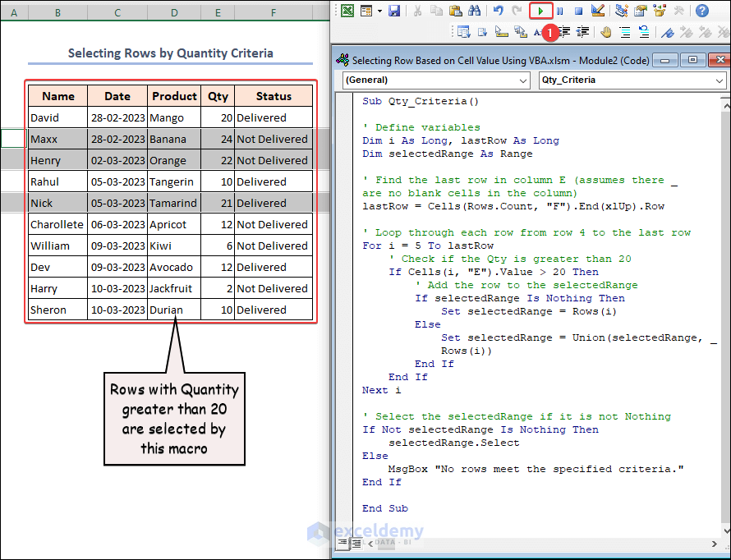731x560 pixels.
Task: Select the Status column header cell
Action: (x=274, y=96)
